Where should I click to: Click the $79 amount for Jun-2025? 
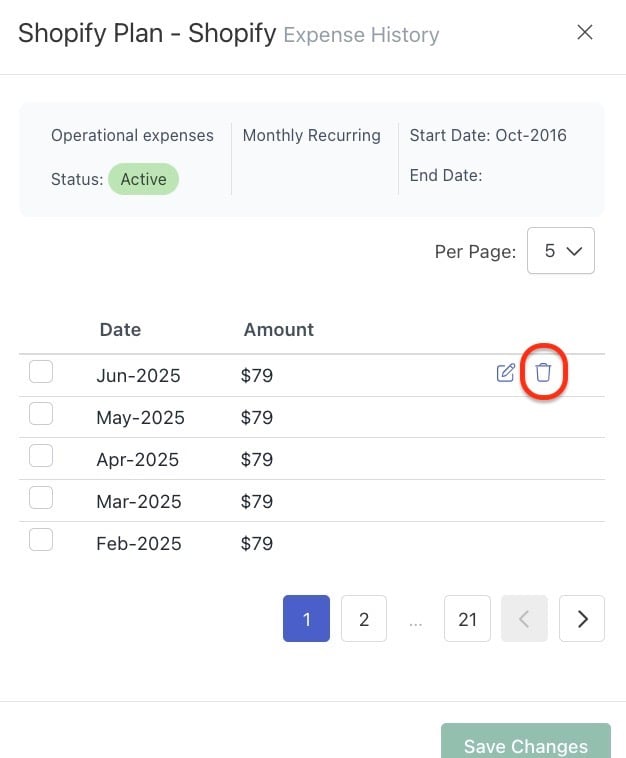click(x=257, y=376)
